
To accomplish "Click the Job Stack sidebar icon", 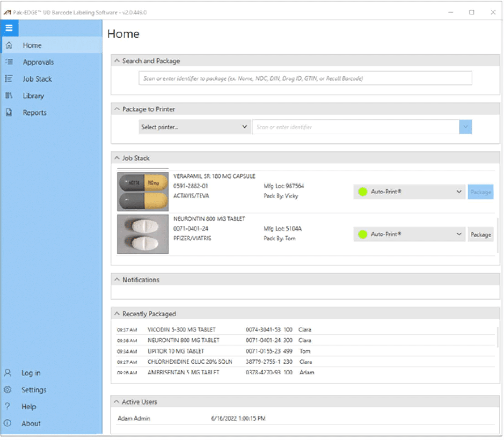I will [9, 79].
